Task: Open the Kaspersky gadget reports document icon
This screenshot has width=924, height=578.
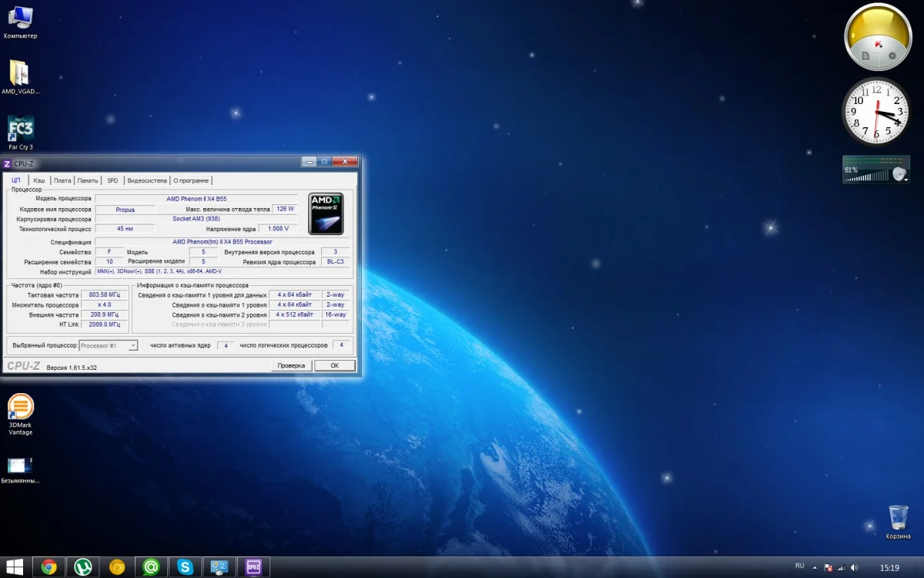Action: 865,56
